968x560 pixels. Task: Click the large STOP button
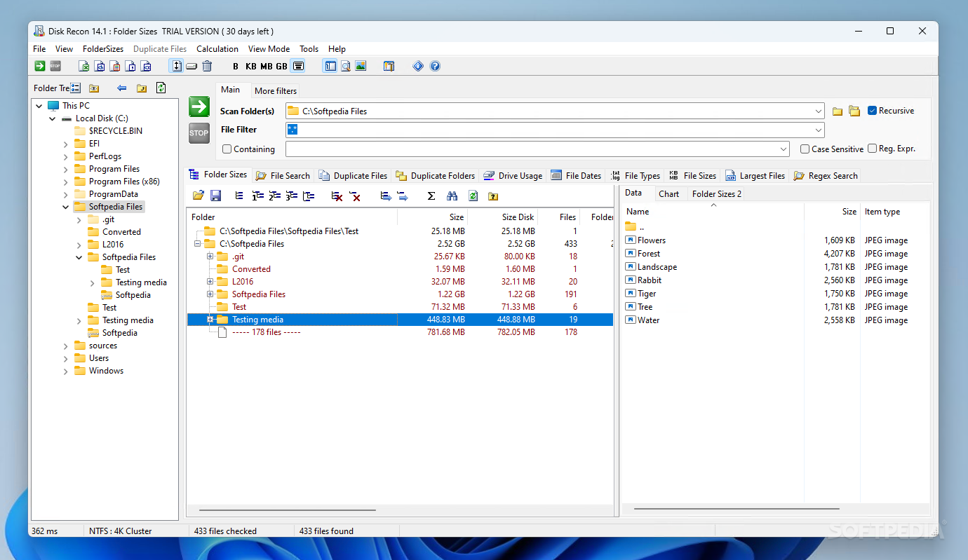(199, 133)
